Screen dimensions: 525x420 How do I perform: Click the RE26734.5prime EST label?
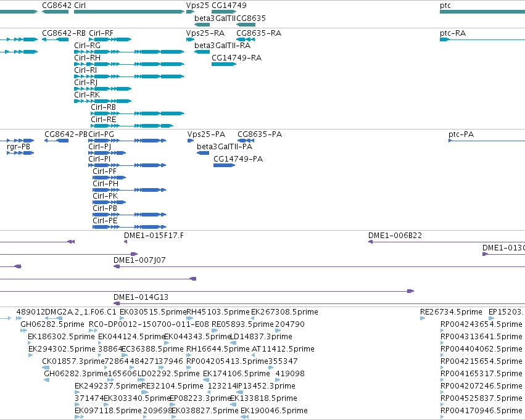(x=452, y=312)
